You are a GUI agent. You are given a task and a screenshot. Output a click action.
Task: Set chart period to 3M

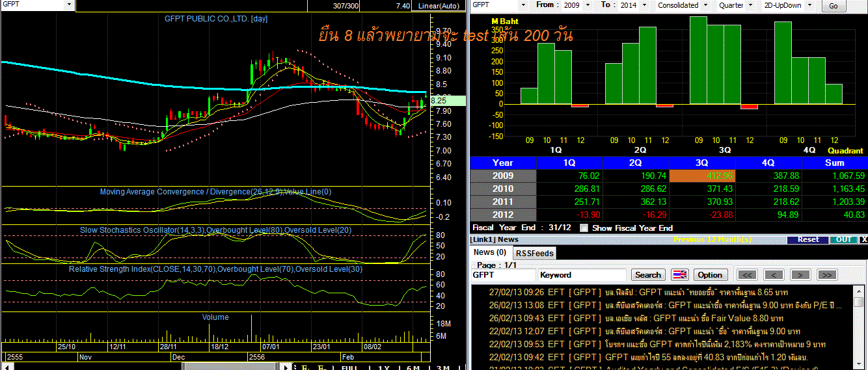tap(443, 367)
